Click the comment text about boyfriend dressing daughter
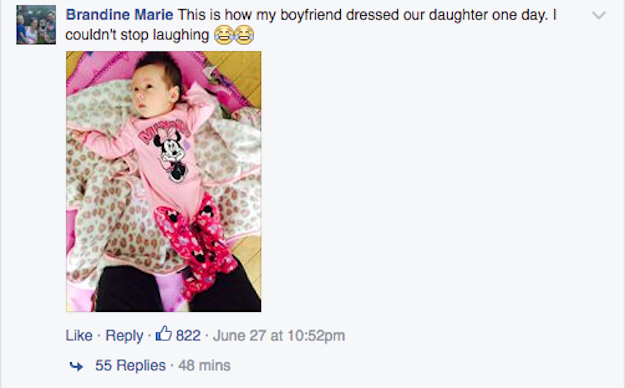 tap(311, 25)
